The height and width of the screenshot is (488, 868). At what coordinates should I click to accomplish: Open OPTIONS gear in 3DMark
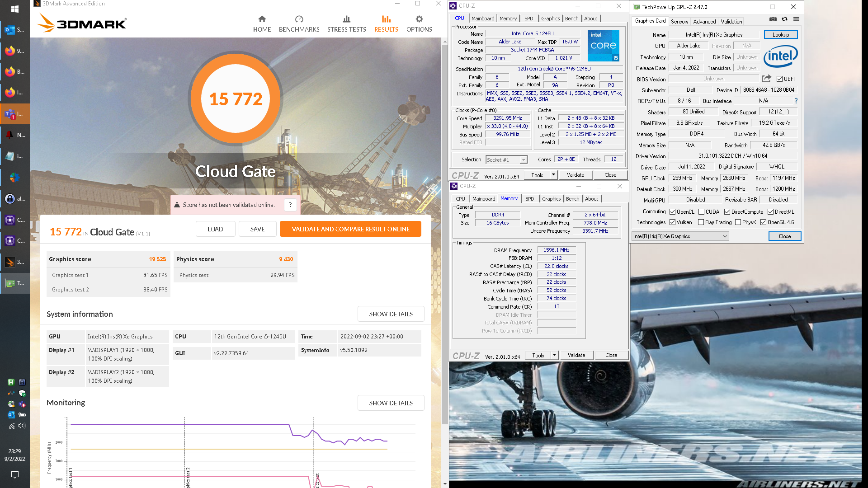pos(419,24)
